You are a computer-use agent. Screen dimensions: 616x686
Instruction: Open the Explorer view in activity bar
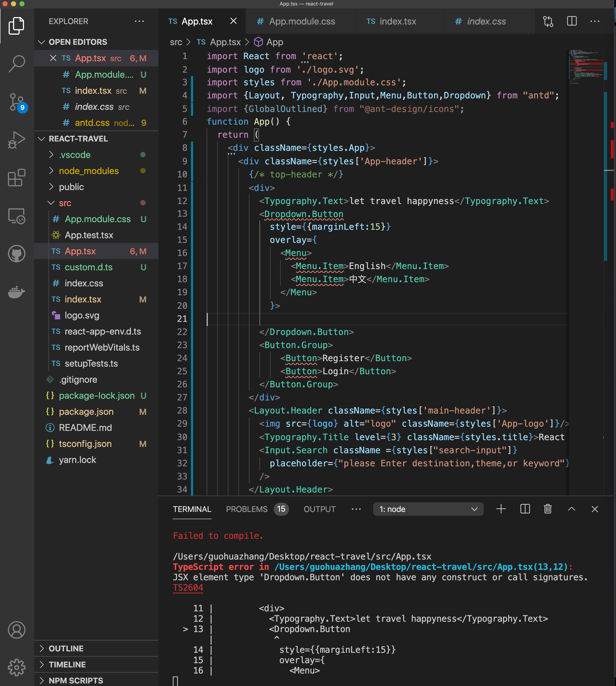point(17,26)
